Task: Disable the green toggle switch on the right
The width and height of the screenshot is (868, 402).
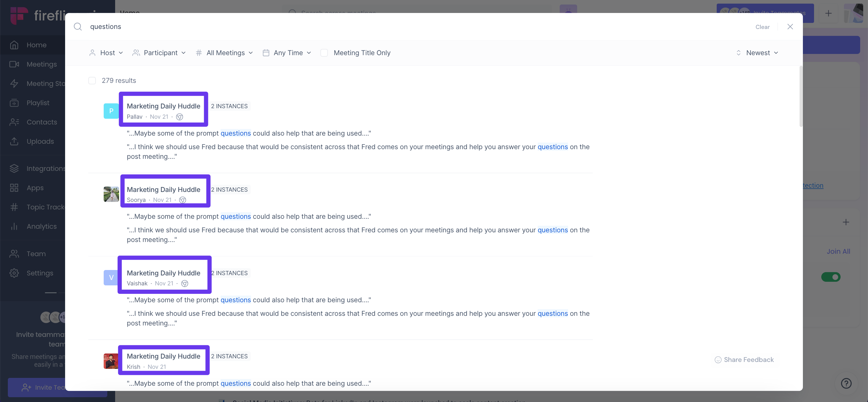Action: 831,277
